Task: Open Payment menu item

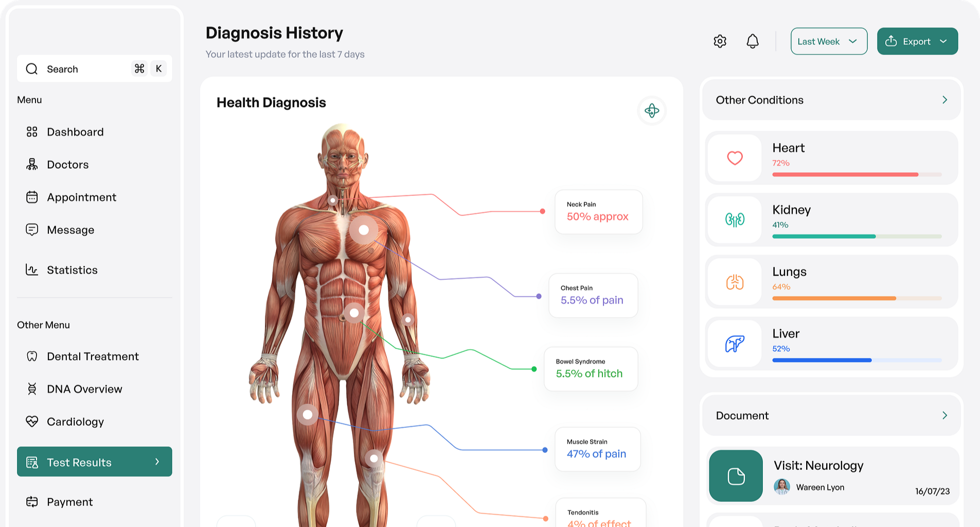Action: point(69,502)
